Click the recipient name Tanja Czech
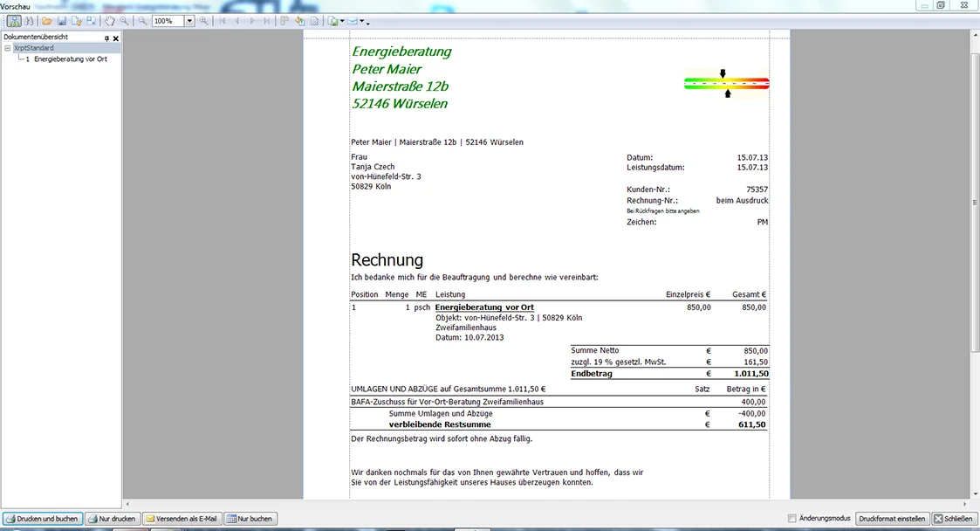The width and height of the screenshot is (980, 531). 373,167
